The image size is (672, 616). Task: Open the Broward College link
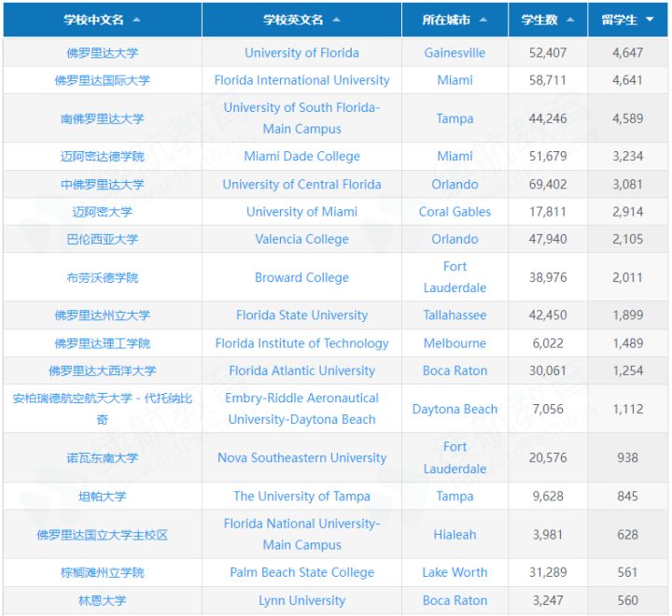[301, 278]
